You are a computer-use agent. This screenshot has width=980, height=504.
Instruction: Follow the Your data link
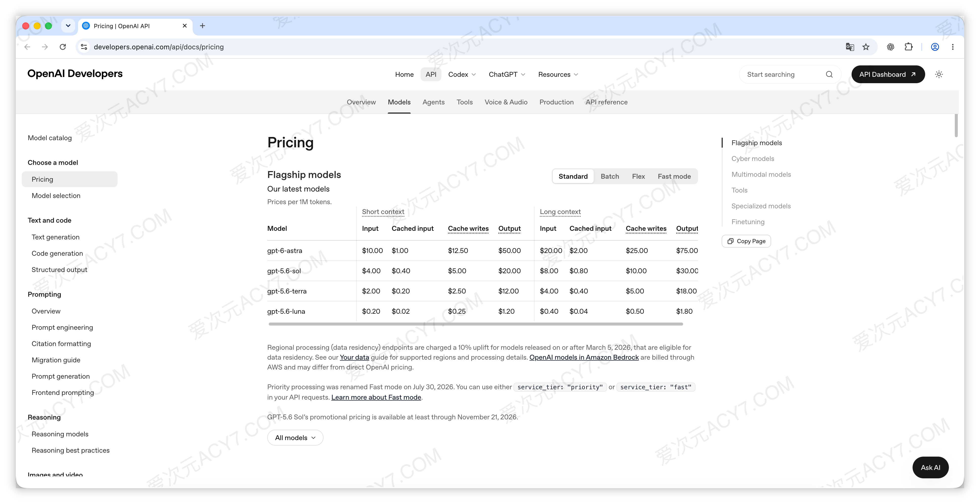pyautogui.click(x=354, y=357)
